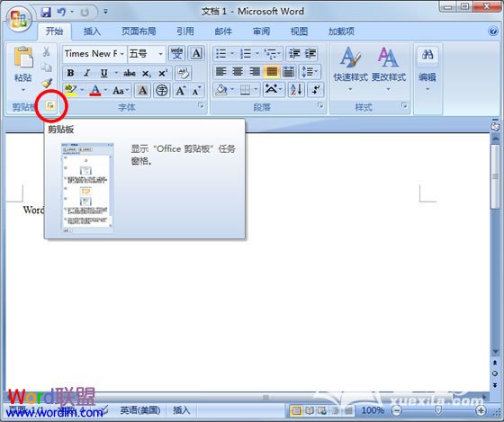
Task: Click the Cut scissors icon
Action: point(47,51)
